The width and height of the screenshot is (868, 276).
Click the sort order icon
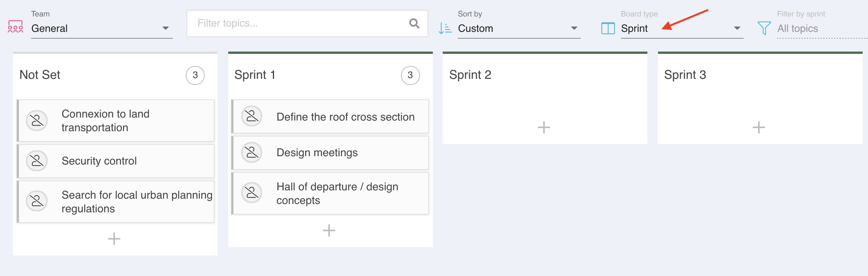coord(445,28)
